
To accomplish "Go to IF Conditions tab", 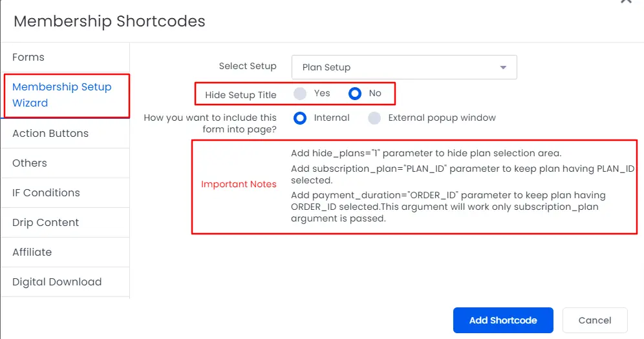I will pos(46,193).
